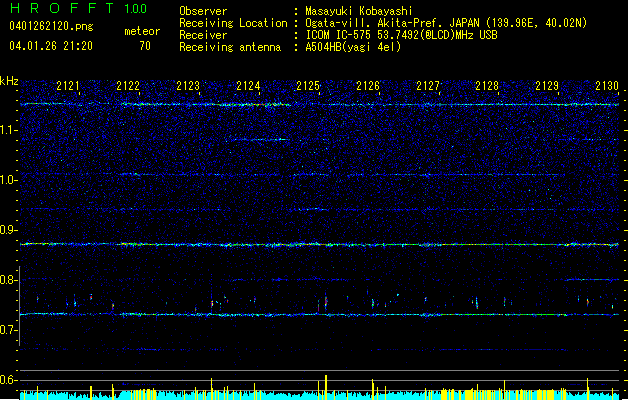Click the 0.9 frequency axis label
The width and height of the screenshot is (629, 400).
pos(9,230)
